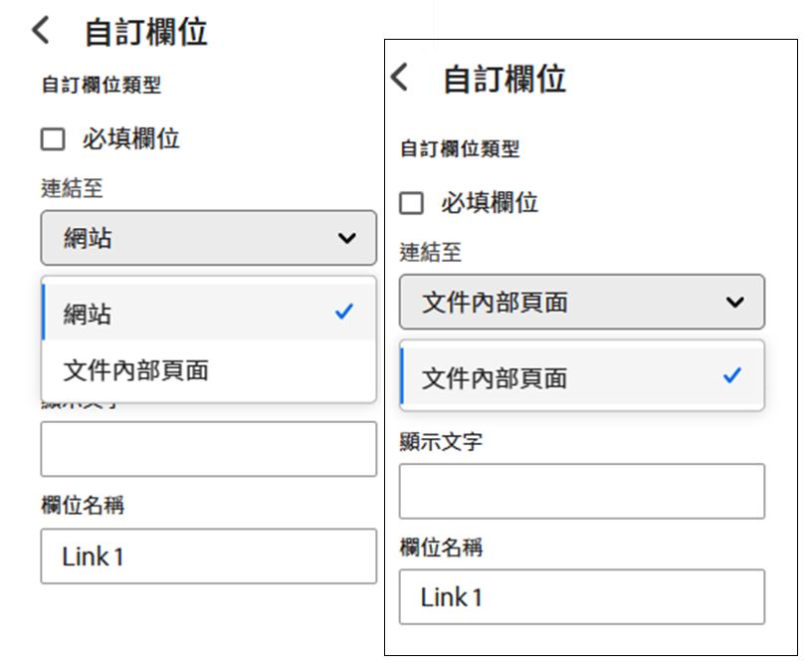Select checked 文件內部頁面 option in right list
Image resolution: width=812 pixels, height=671 pixels.
(x=582, y=376)
